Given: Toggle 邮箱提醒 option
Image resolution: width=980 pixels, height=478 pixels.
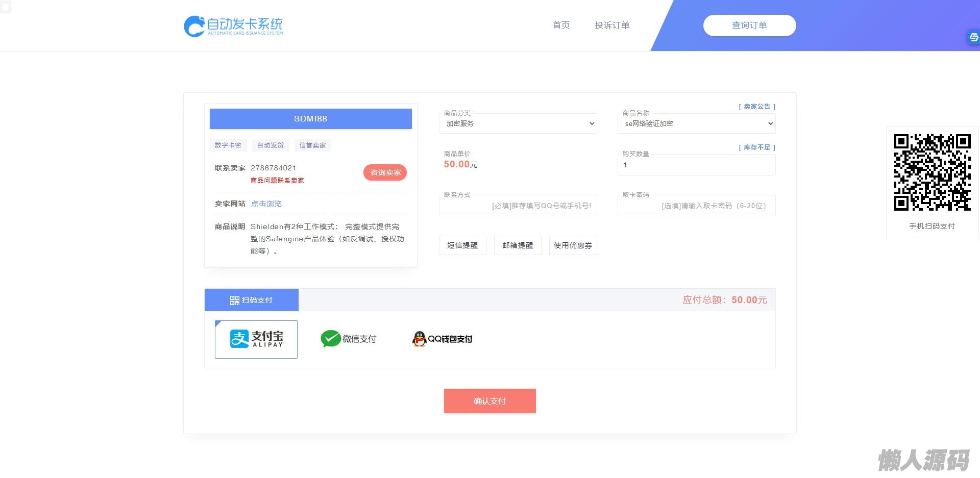Looking at the screenshot, I should [518, 245].
